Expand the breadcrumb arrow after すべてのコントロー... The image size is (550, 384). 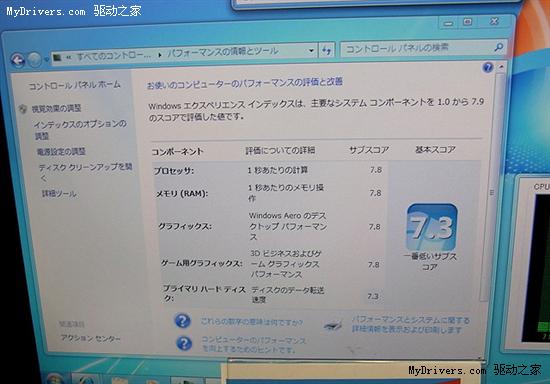160,55
